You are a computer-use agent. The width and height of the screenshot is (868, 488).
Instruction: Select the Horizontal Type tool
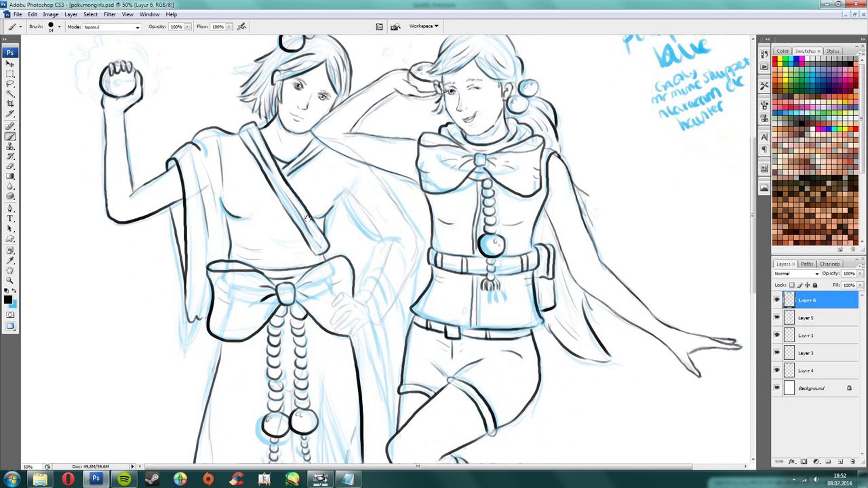(10, 218)
